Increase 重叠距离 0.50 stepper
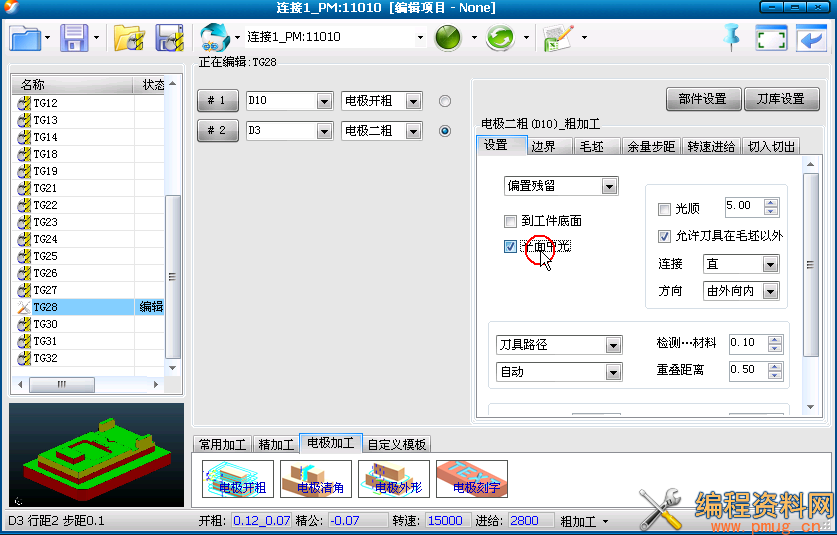Image resolution: width=837 pixels, height=535 pixels. tap(775, 366)
